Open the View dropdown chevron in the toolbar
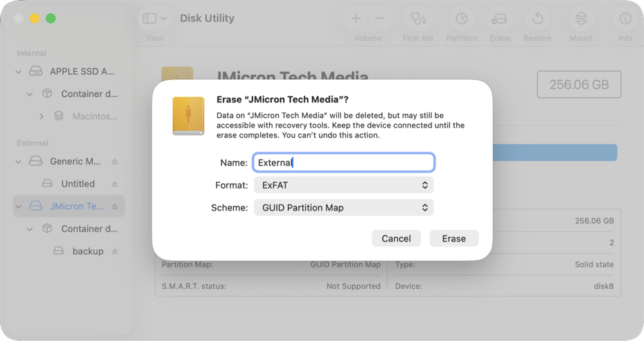This screenshot has width=644, height=341. (x=164, y=19)
